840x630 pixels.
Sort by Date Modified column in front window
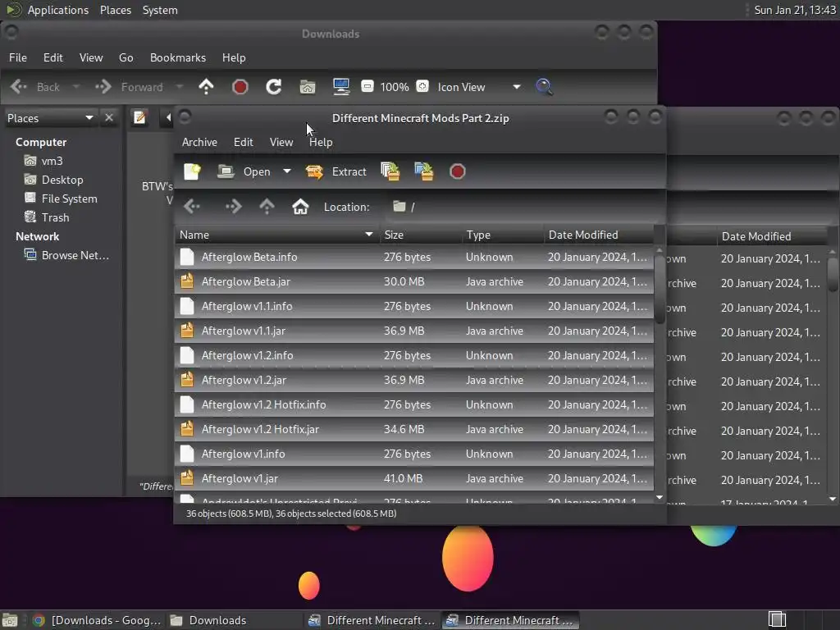(598, 235)
